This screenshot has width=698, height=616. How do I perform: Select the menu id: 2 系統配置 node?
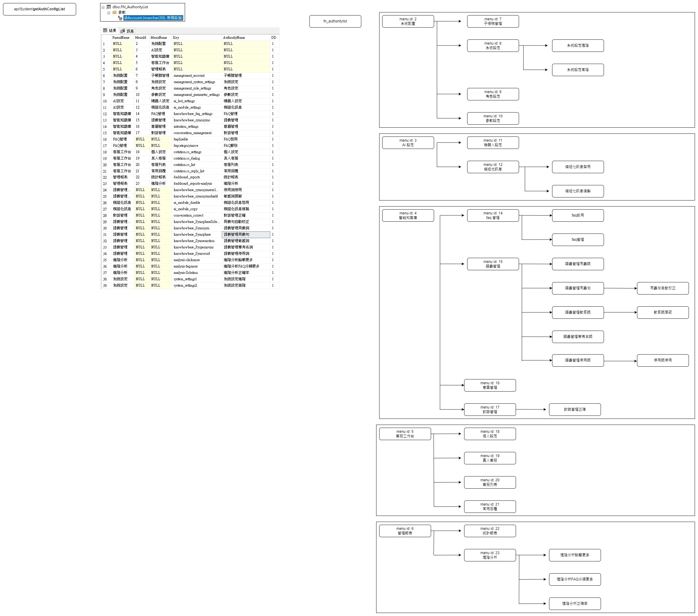[408, 21]
